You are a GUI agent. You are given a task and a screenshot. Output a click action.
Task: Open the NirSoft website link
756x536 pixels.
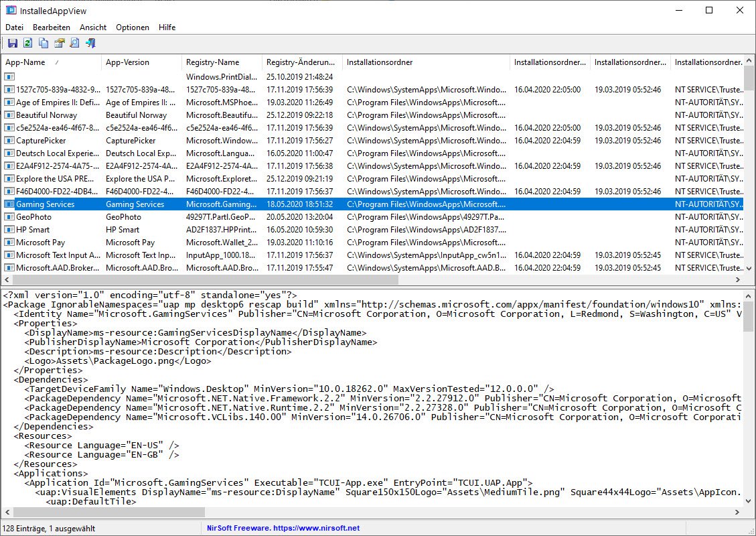pyautogui.click(x=283, y=528)
